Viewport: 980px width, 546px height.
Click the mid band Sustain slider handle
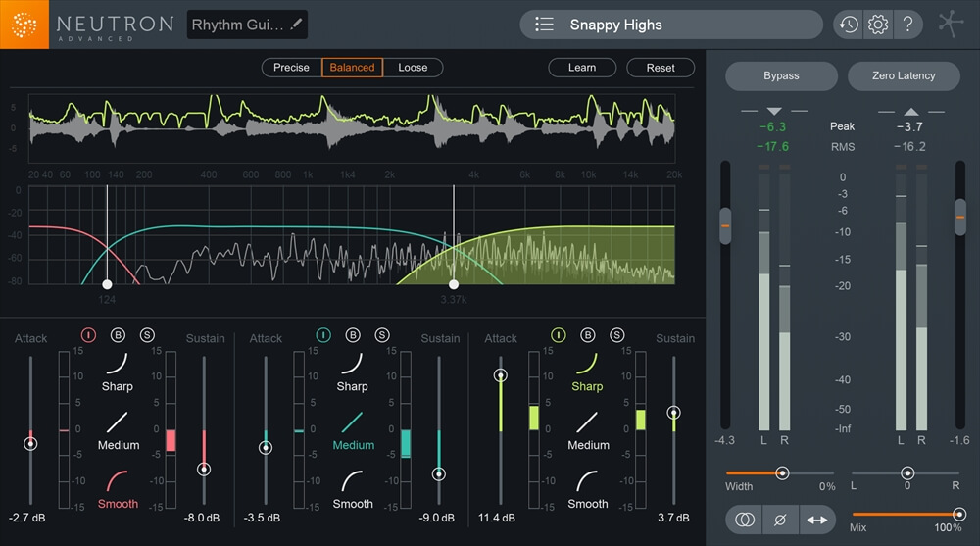coord(439,474)
